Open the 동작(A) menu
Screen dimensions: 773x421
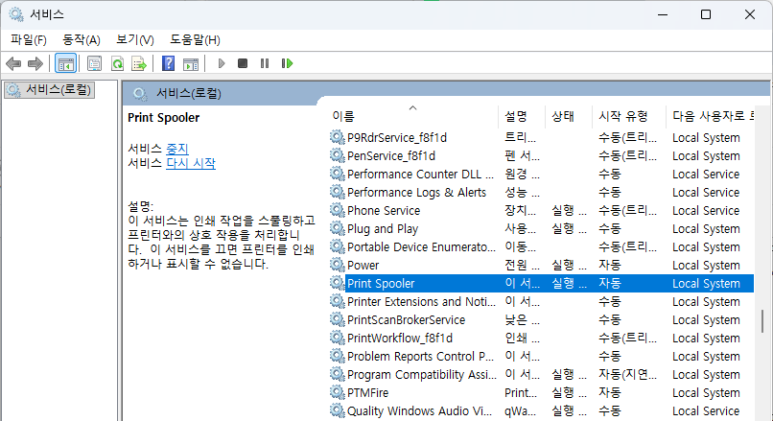pos(81,39)
